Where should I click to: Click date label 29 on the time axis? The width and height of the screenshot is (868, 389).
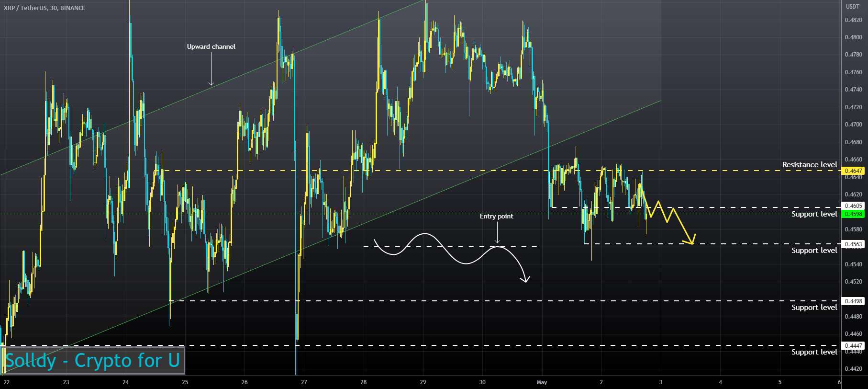coord(423,382)
